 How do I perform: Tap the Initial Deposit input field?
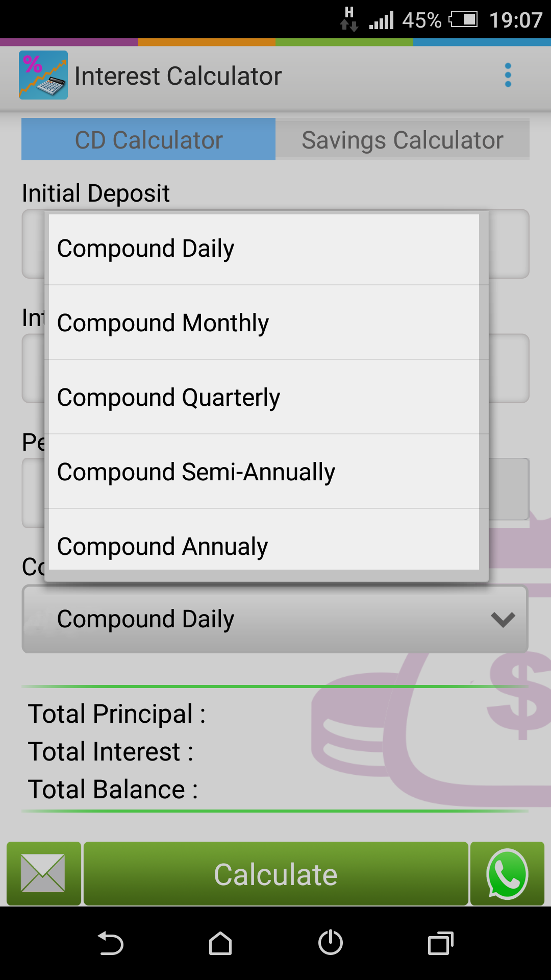tap(509, 244)
